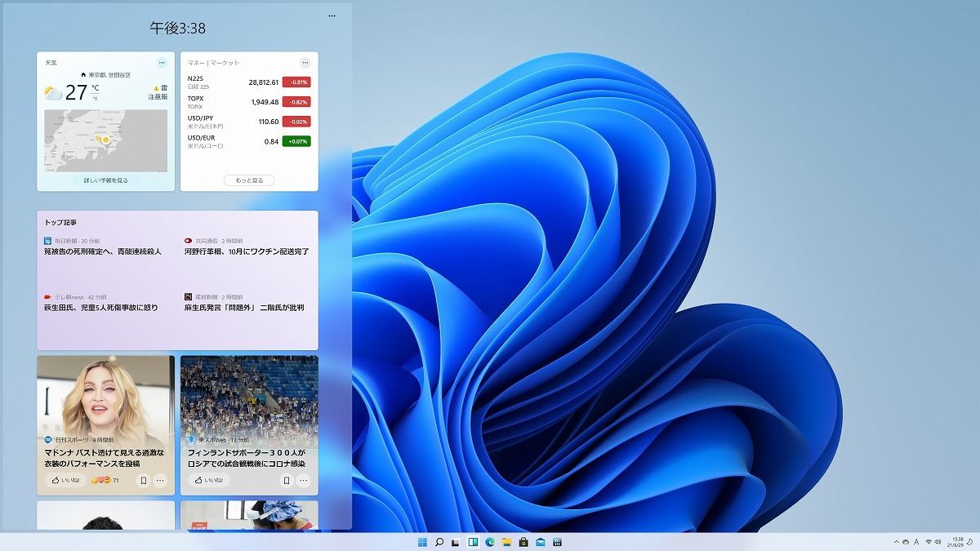Open article 筧被告の死刑確定へ
The height and width of the screenshot is (551, 980).
(103, 251)
